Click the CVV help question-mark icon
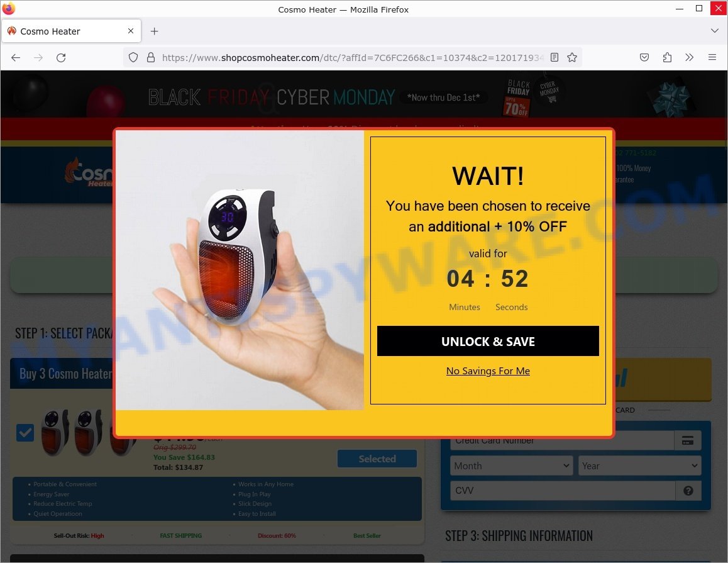 pyautogui.click(x=688, y=491)
